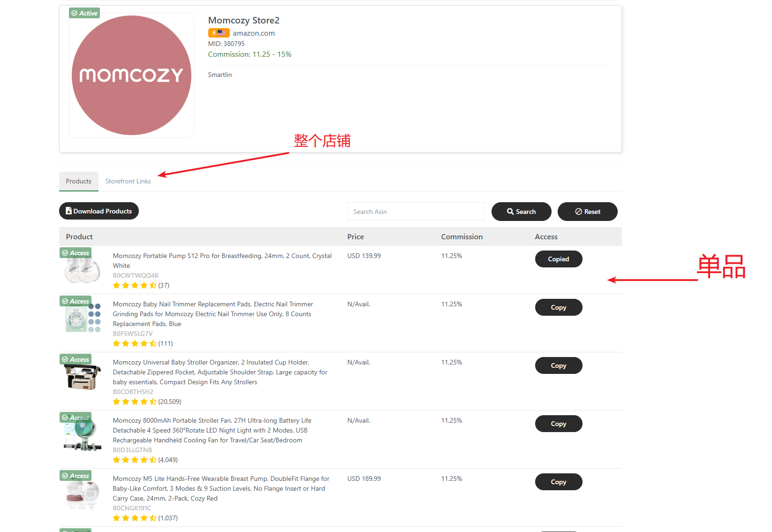The width and height of the screenshot is (772, 532).
Task: Copy link for M5 Lite Breast Pump
Action: [x=558, y=482]
